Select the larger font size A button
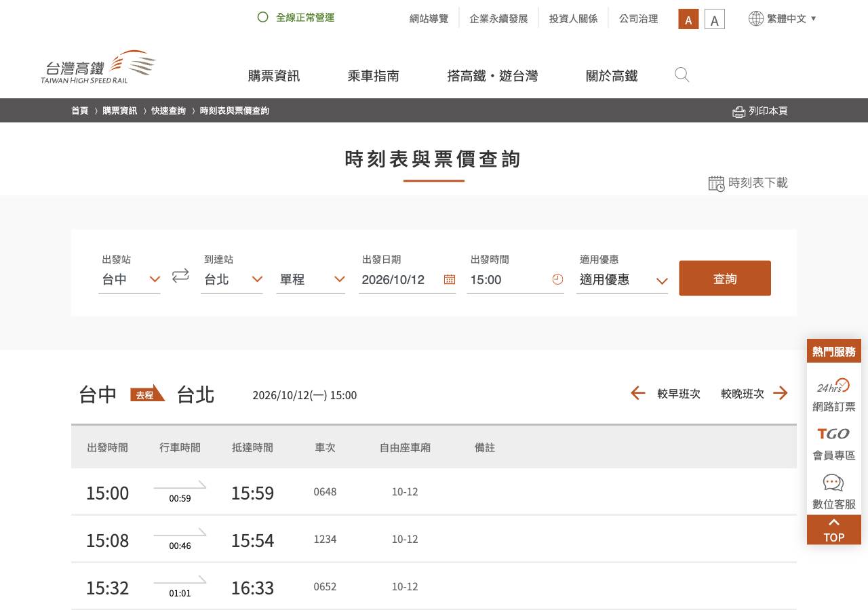Viewport: 868px width, 610px height. pyautogui.click(x=715, y=19)
